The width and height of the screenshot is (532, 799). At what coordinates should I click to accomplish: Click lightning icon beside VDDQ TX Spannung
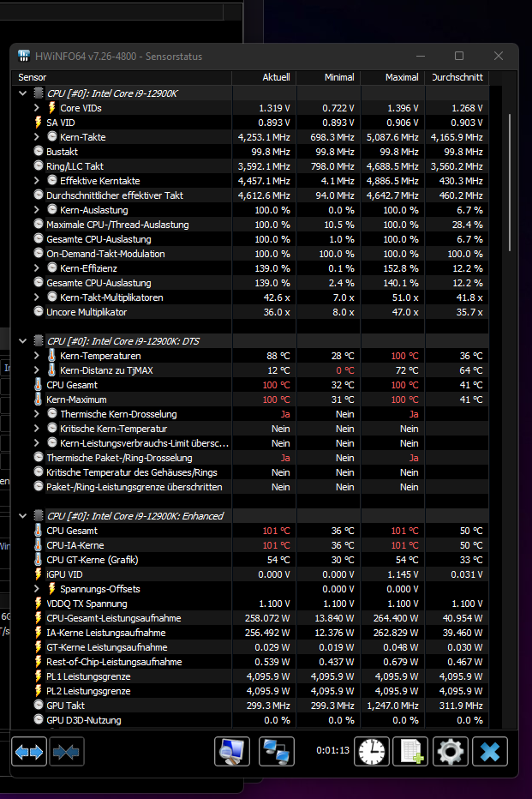(39, 604)
